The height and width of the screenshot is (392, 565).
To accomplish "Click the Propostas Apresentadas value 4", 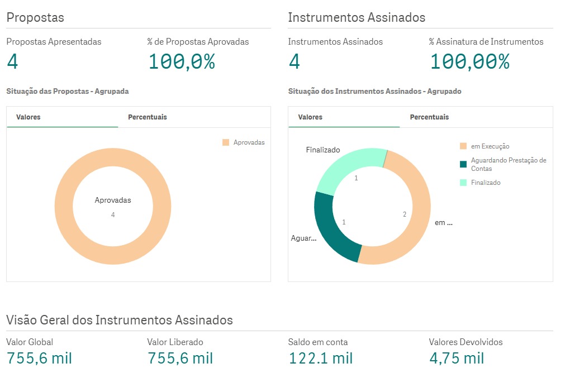I will pyautogui.click(x=12, y=61).
